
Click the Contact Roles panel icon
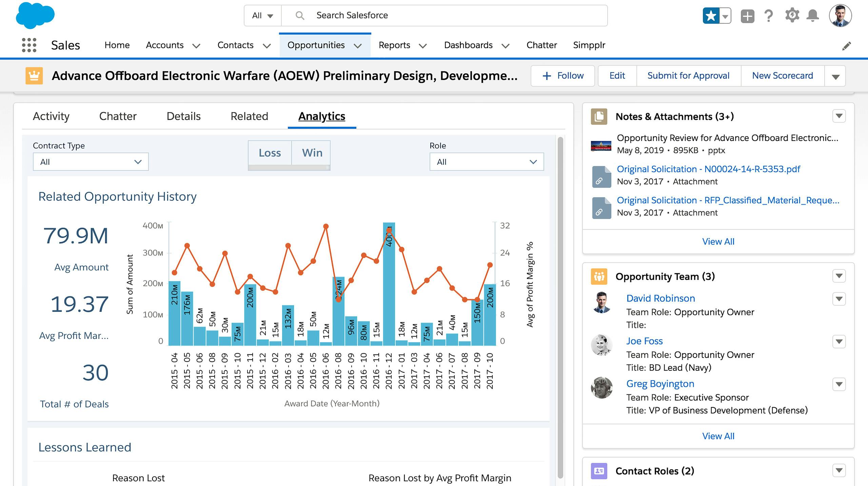tap(599, 471)
